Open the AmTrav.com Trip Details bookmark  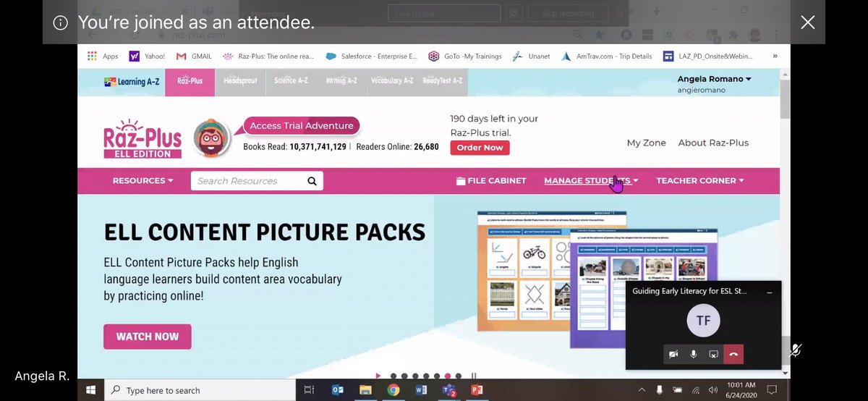click(607, 56)
